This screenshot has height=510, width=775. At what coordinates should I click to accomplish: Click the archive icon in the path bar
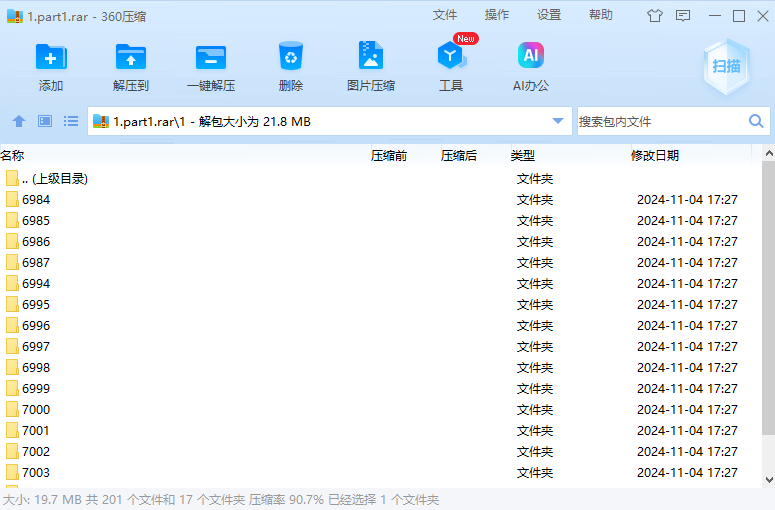pos(101,121)
